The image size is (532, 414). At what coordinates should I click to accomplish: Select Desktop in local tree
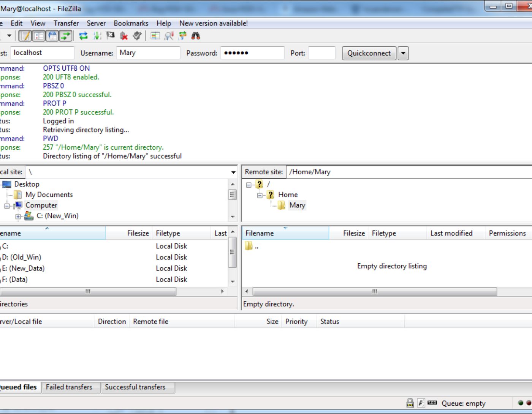(27, 184)
